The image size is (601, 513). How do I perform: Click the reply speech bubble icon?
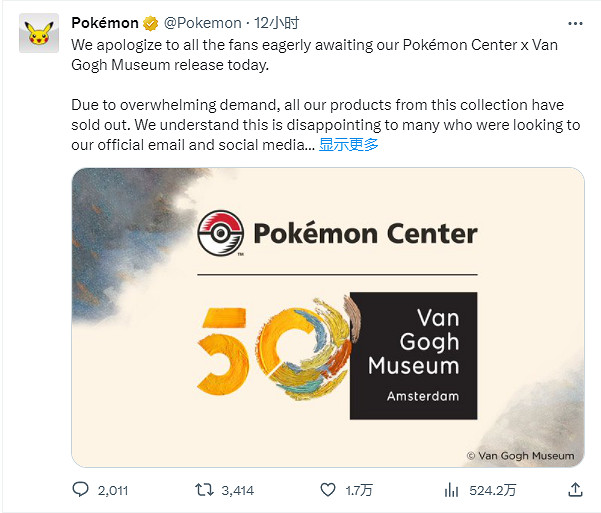[81, 490]
